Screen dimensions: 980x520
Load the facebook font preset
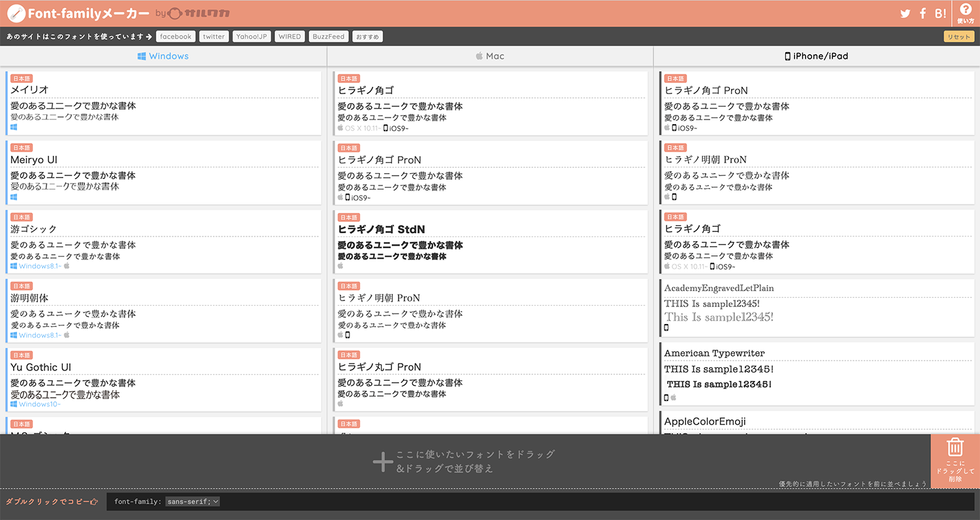tap(176, 37)
